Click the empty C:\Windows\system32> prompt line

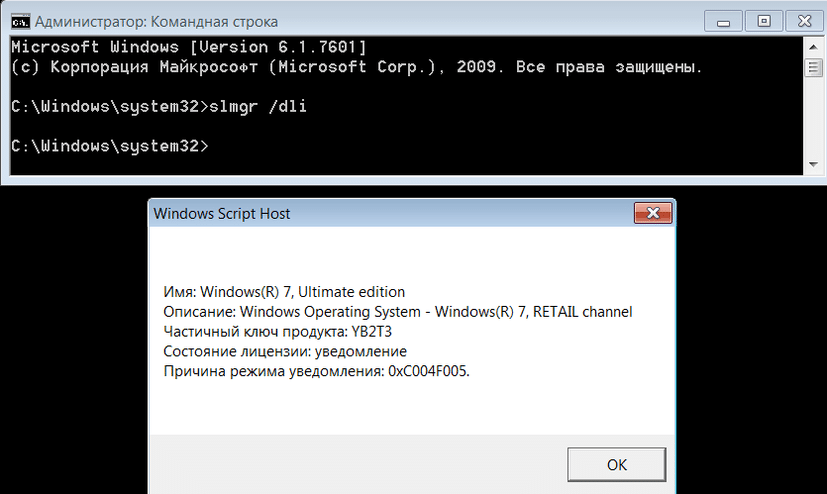point(110,146)
